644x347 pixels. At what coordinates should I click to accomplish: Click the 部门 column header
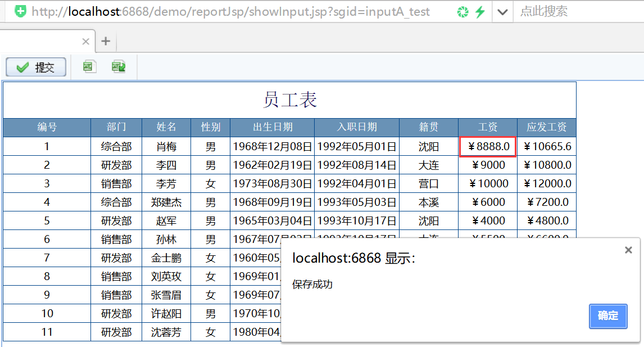click(116, 128)
